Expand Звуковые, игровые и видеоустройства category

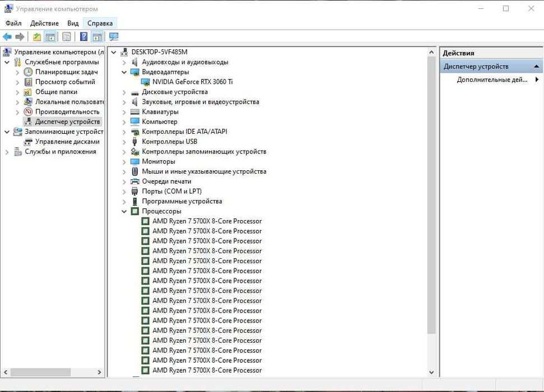[x=124, y=102]
